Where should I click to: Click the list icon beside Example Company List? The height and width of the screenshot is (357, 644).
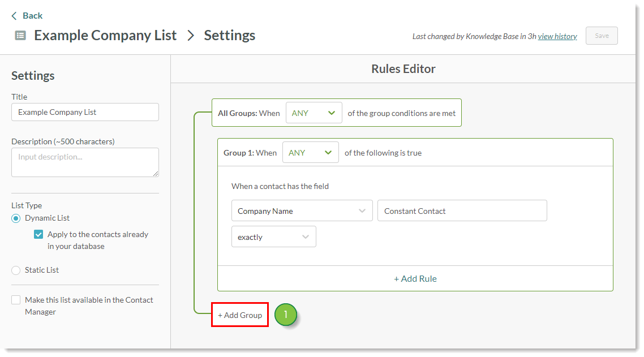[20, 35]
